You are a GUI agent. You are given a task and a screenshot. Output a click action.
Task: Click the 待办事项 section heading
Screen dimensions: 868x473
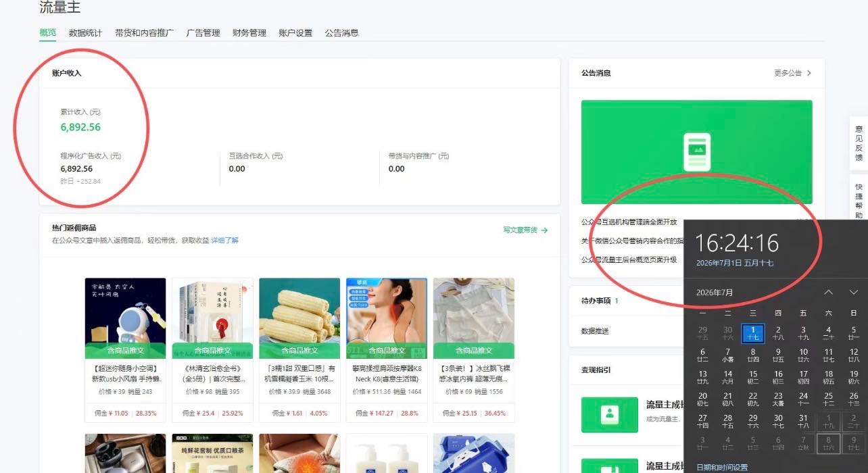596,301
